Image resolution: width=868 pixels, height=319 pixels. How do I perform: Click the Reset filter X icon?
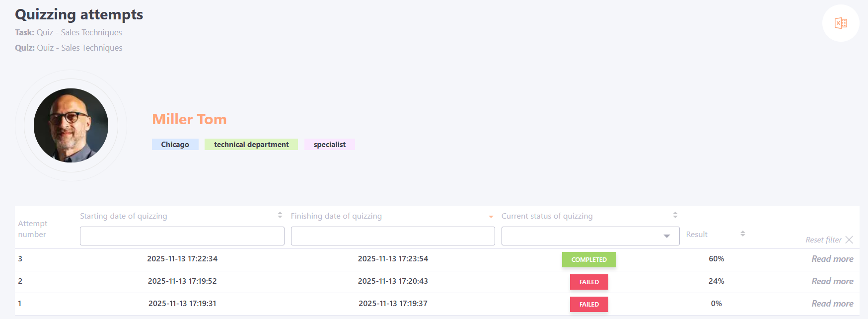coord(849,239)
